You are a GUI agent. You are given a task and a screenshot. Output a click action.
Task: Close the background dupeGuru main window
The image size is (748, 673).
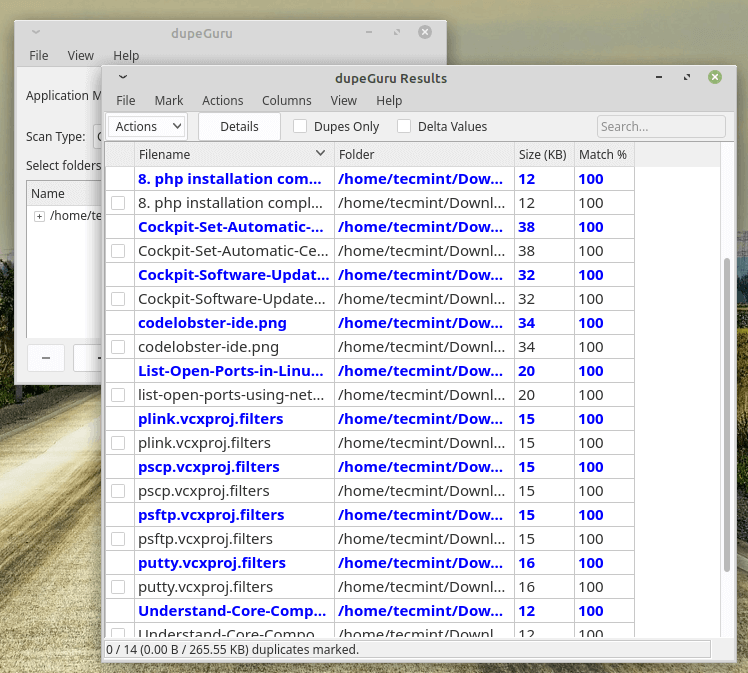coord(425,32)
